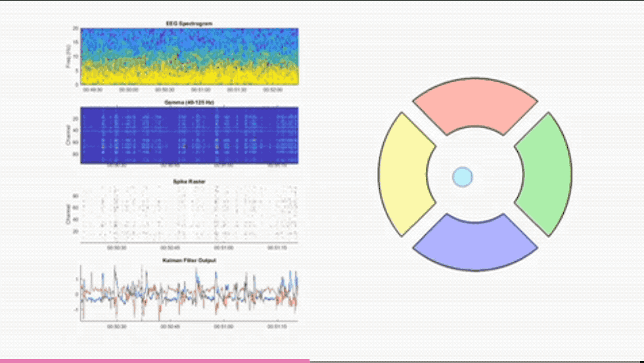Image resolution: width=644 pixels, height=363 pixels.
Task: Click the Gamma plot Channel axis label
Action: click(x=68, y=135)
